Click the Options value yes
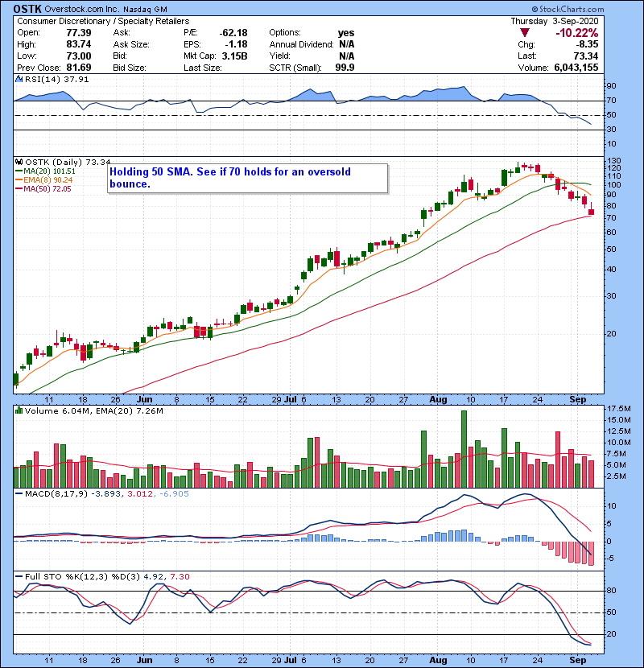Image resolution: width=644 pixels, height=668 pixels. pyautogui.click(x=345, y=33)
